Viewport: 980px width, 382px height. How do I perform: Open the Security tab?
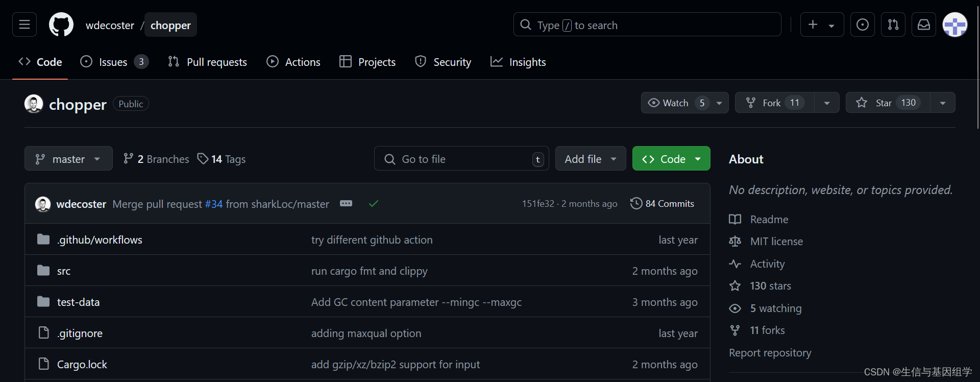click(x=443, y=62)
